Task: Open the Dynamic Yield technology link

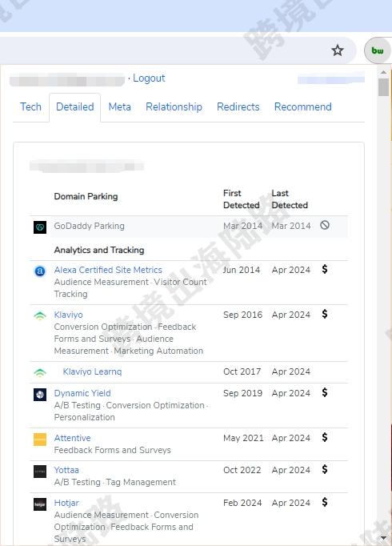Action: pyautogui.click(x=82, y=393)
